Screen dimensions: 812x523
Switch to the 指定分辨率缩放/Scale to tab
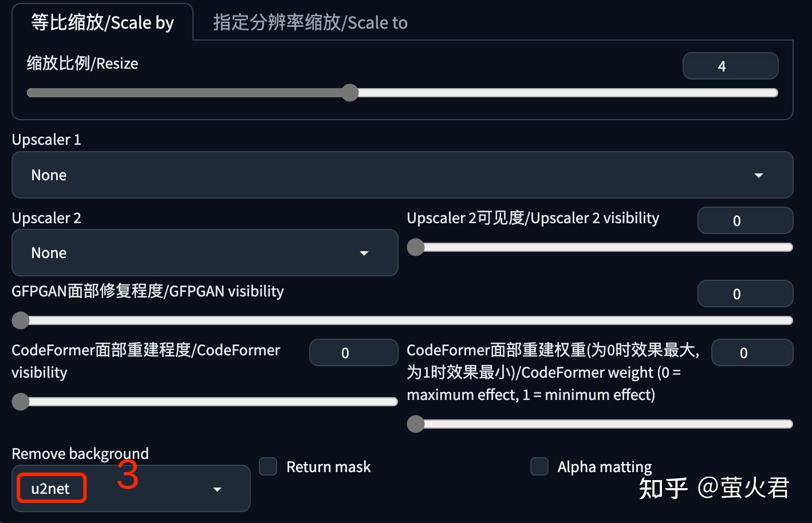pyautogui.click(x=309, y=22)
